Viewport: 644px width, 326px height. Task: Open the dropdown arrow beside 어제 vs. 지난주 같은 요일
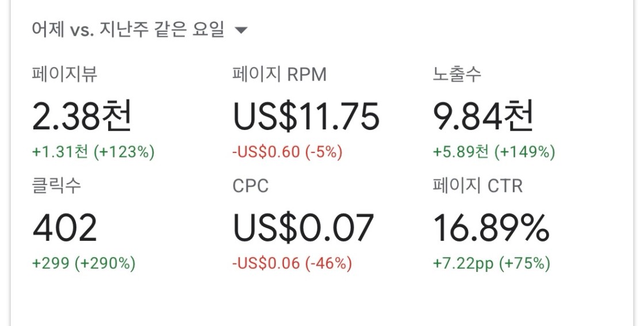(241, 30)
